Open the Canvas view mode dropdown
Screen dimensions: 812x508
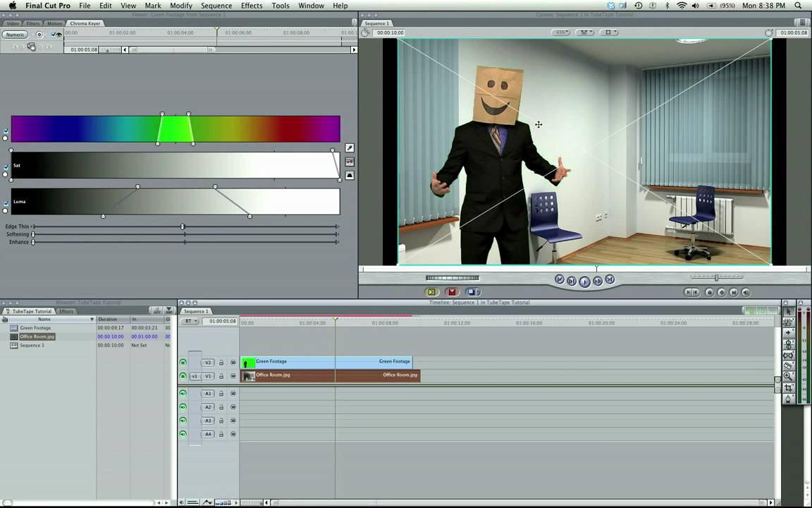click(x=609, y=32)
